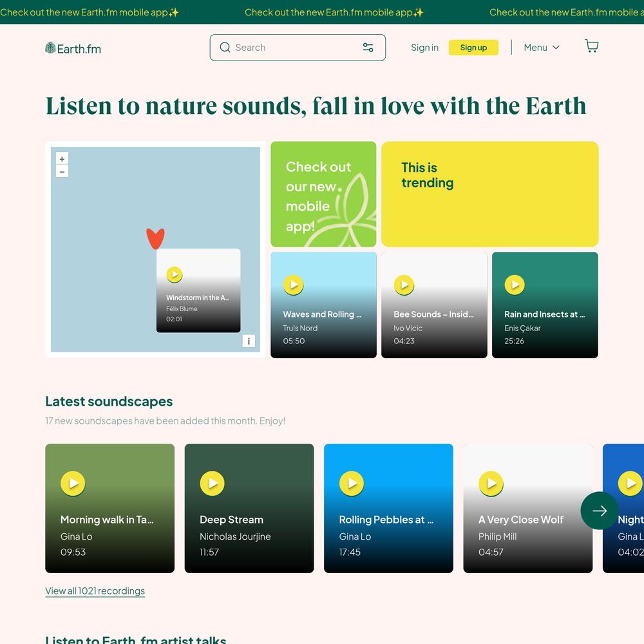Zoom out on the map

pos(62,171)
